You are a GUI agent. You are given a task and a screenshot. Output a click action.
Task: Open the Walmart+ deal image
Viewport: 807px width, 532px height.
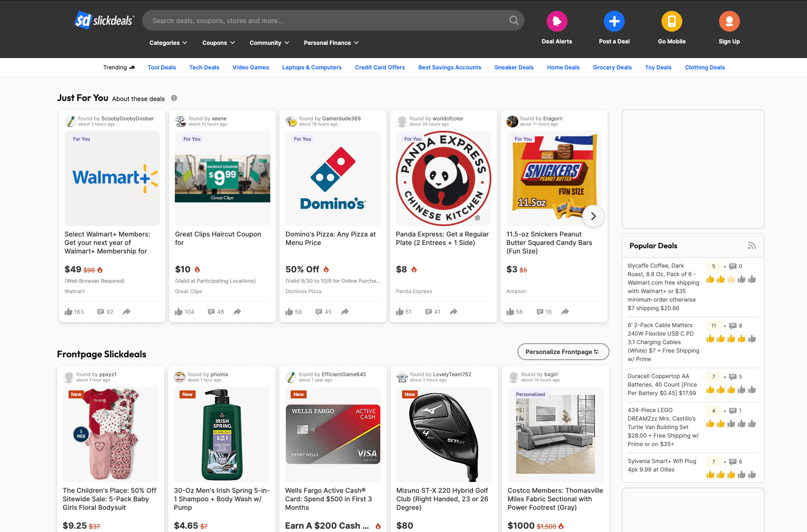coord(112,178)
